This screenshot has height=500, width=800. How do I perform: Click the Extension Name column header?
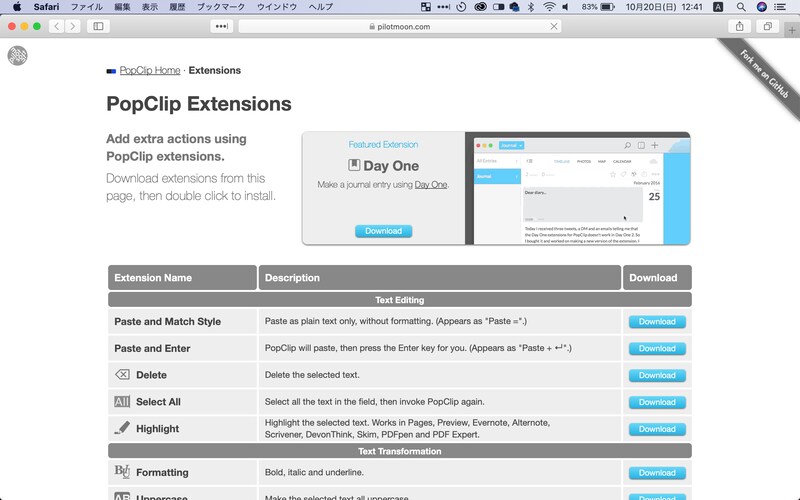point(182,278)
